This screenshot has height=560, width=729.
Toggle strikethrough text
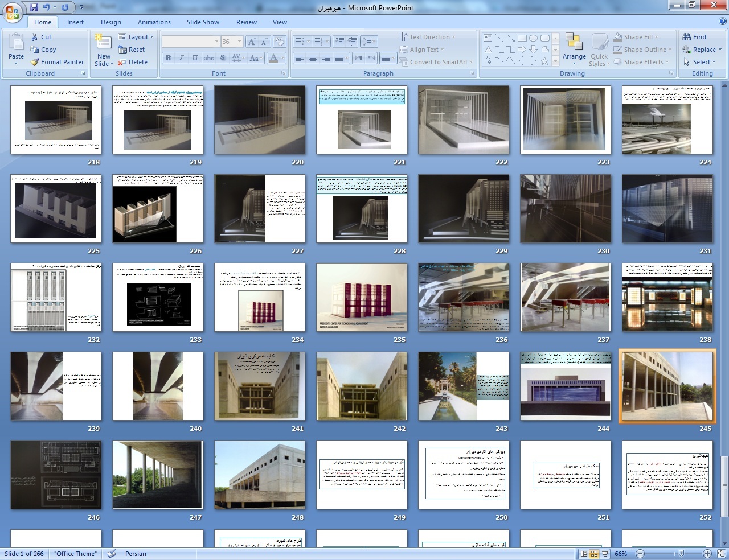pos(209,58)
